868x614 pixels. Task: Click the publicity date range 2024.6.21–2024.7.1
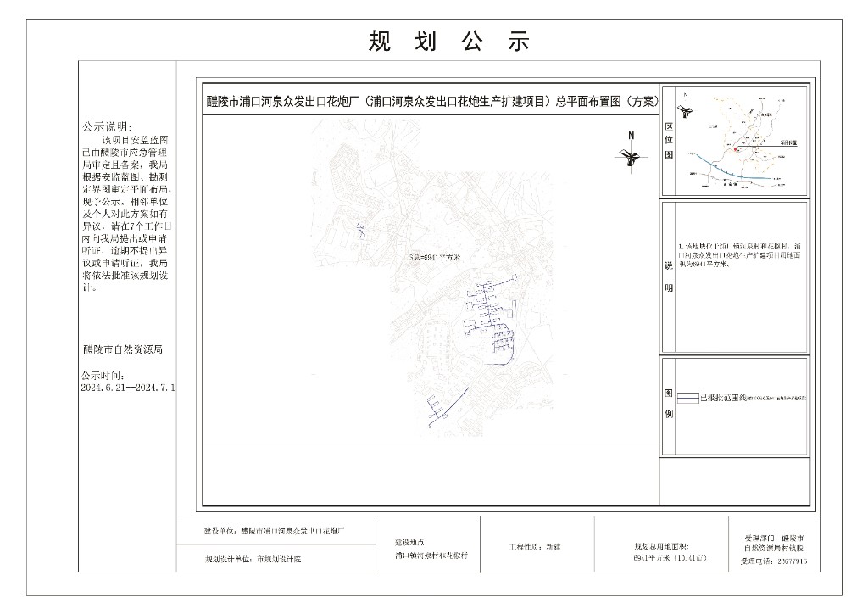point(128,387)
